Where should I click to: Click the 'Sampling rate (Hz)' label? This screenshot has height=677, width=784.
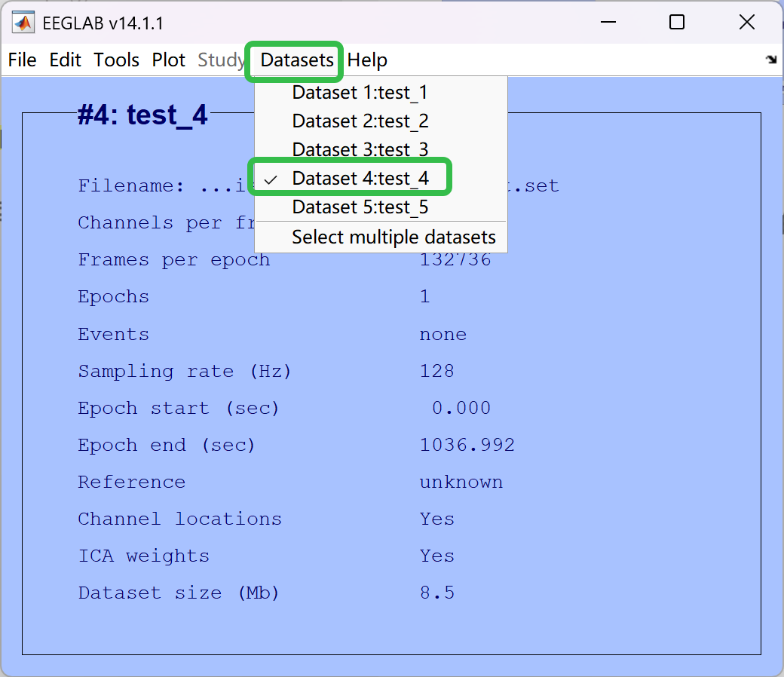click(x=185, y=371)
